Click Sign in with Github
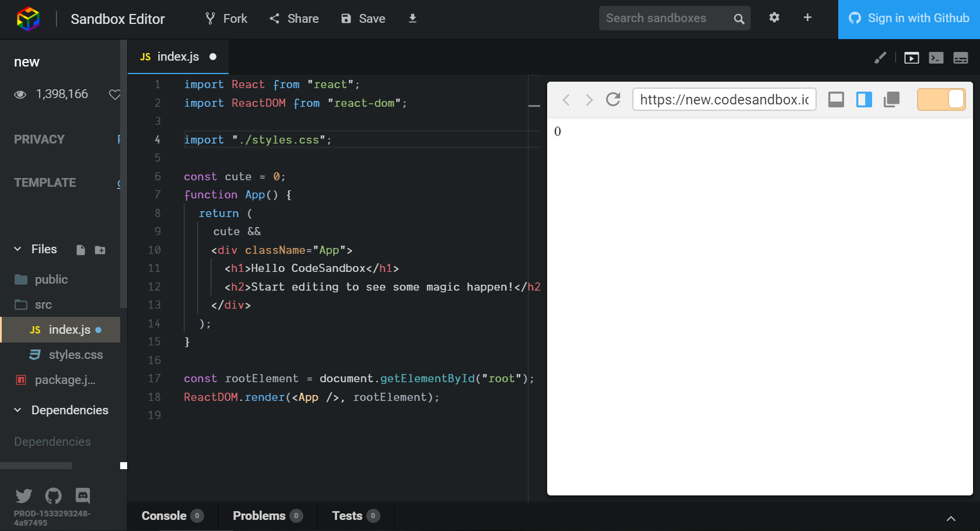This screenshot has height=531, width=980. click(x=909, y=19)
